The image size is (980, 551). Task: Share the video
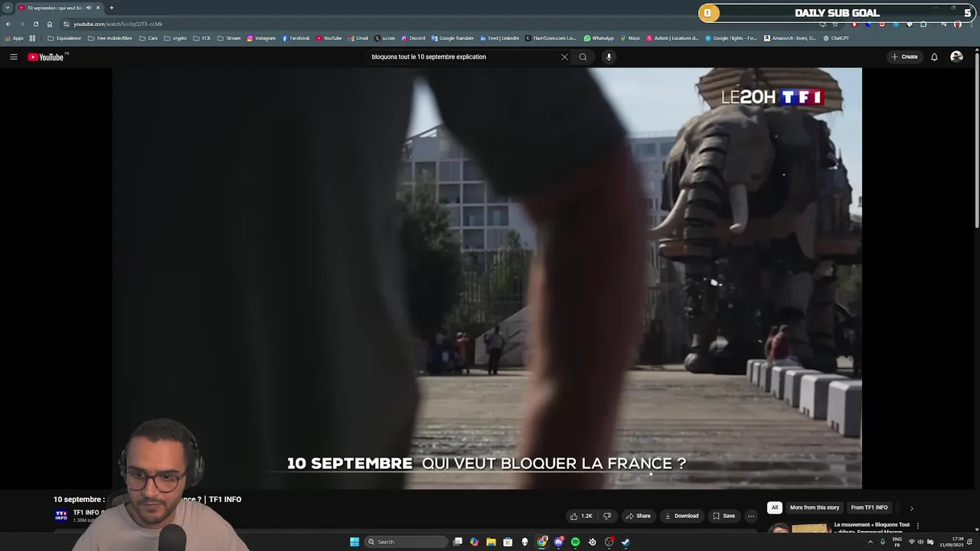(638, 516)
